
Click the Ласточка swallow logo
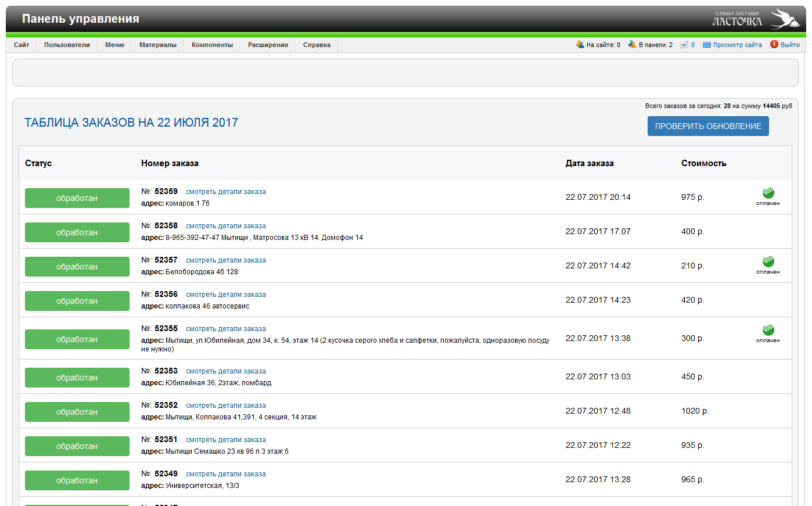pyautogui.click(x=756, y=19)
